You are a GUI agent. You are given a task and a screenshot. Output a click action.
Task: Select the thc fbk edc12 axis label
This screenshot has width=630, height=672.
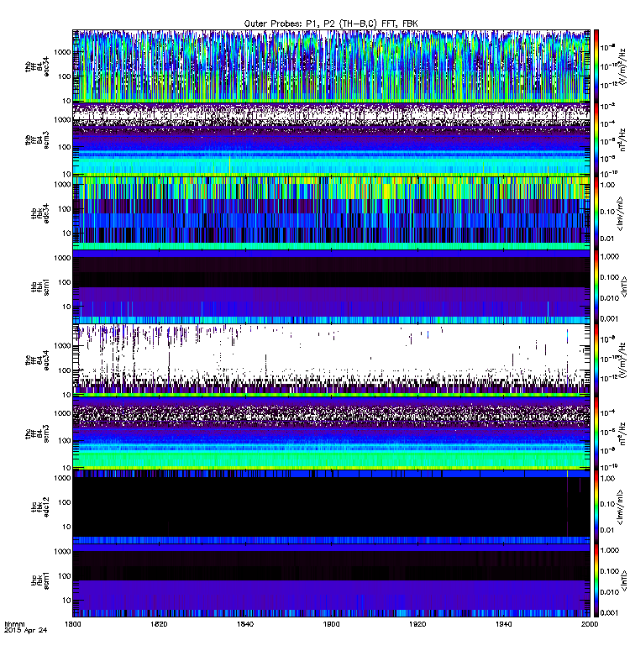40,507
